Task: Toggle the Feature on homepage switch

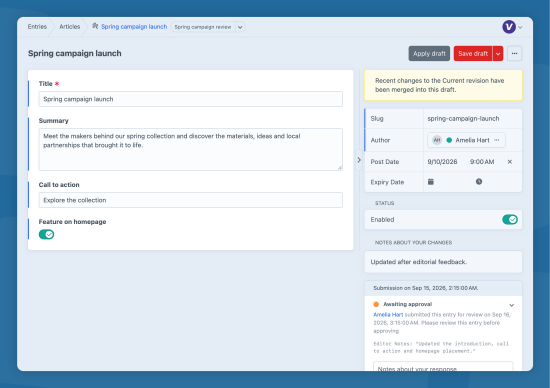Action: 46,234
